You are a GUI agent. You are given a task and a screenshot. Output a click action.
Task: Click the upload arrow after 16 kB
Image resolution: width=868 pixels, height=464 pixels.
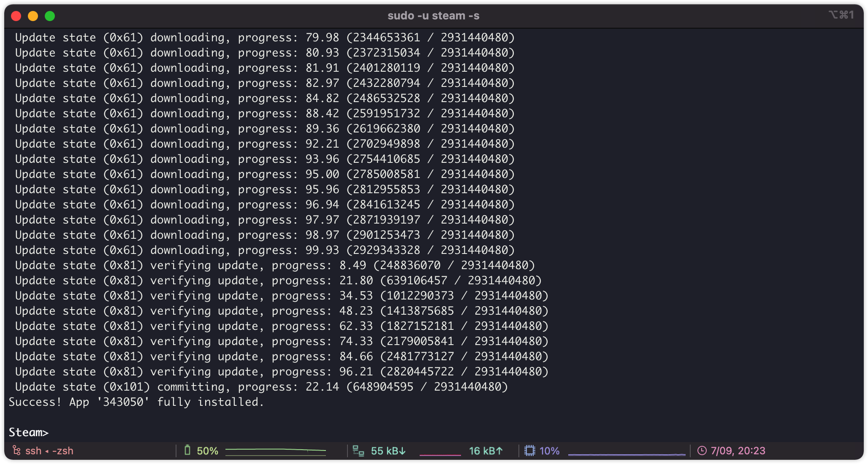click(x=499, y=451)
